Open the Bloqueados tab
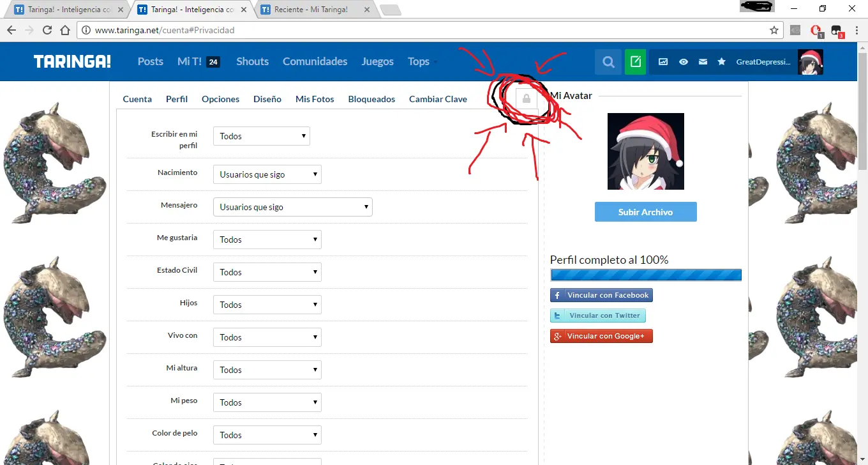 [371, 99]
